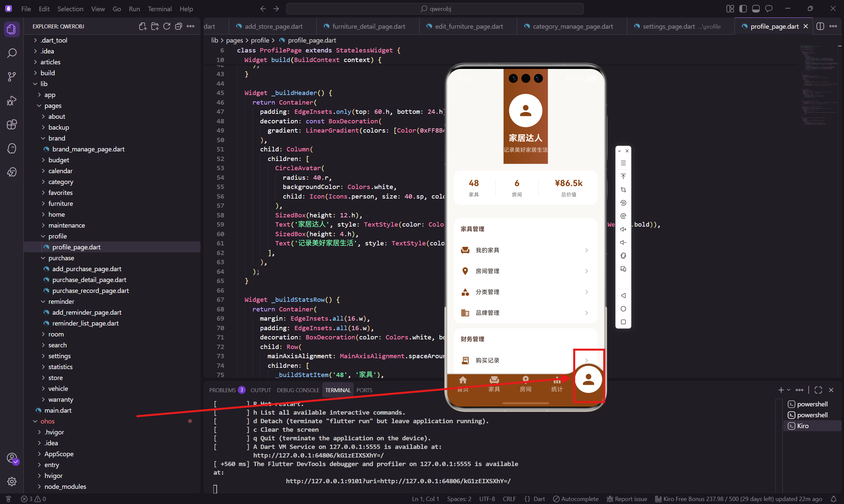
Task: Click emulator volume up icon
Action: [623, 229]
